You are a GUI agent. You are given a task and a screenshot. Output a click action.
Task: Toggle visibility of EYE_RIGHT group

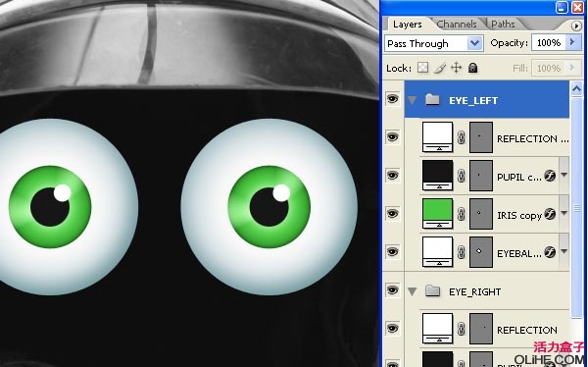click(x=393, y=290)
